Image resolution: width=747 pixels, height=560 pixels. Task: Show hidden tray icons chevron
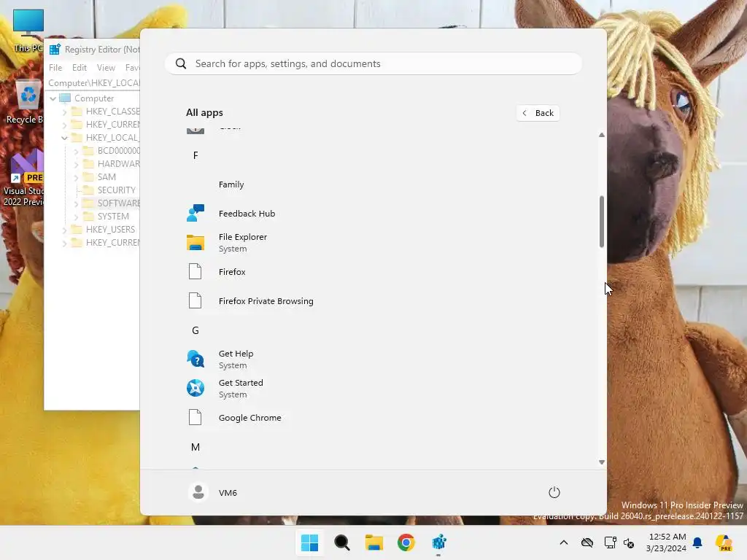click(564, 542)
